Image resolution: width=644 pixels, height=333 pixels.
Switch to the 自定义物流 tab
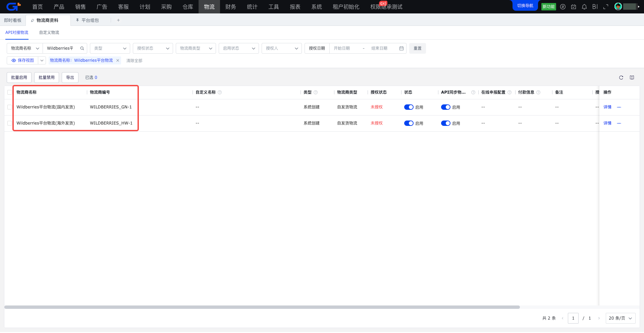click(49, 33)
